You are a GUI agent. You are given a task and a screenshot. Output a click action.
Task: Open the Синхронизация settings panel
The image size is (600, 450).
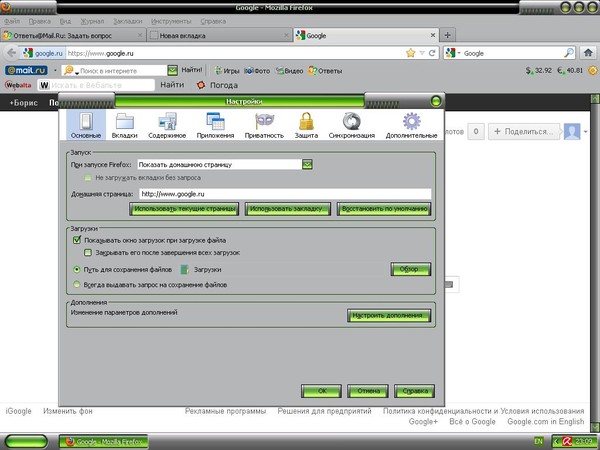352,125
